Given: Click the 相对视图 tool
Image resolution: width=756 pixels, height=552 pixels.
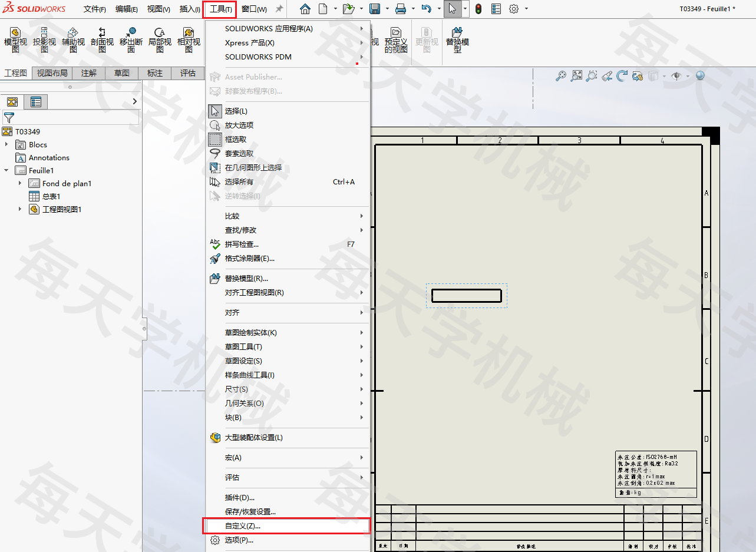Looking at the screenshot, I should (x=189, y=39).
